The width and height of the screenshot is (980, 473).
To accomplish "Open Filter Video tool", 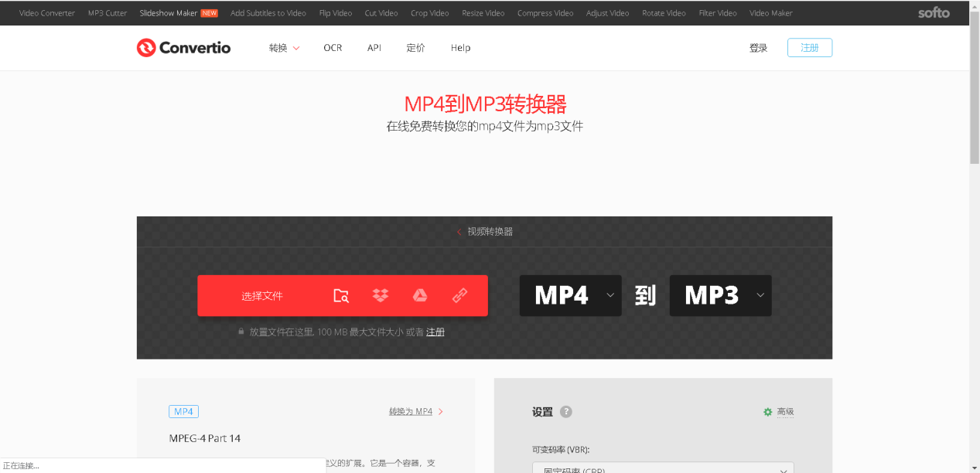I will click(x=718, y=13).
